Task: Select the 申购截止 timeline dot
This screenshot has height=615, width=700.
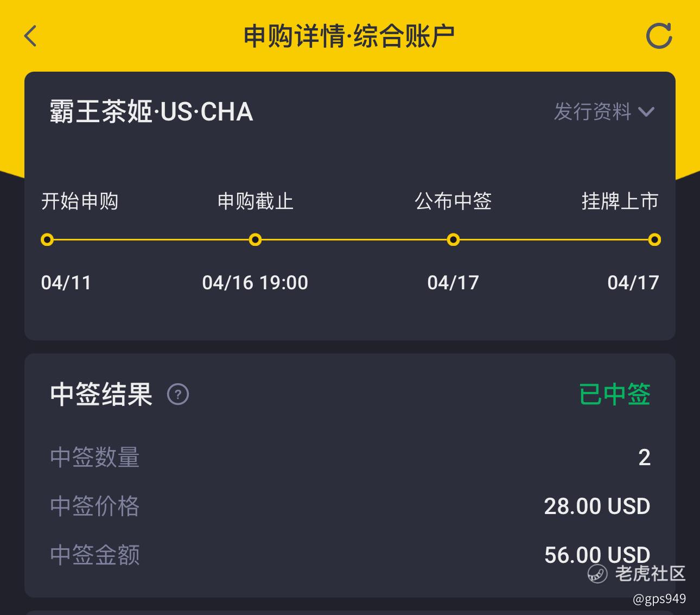Action: 255,239
